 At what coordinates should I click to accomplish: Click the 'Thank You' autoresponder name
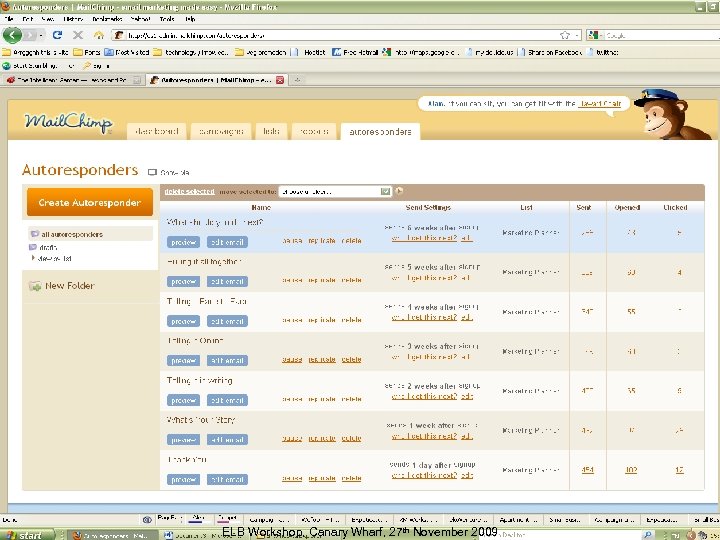[187, 459]
